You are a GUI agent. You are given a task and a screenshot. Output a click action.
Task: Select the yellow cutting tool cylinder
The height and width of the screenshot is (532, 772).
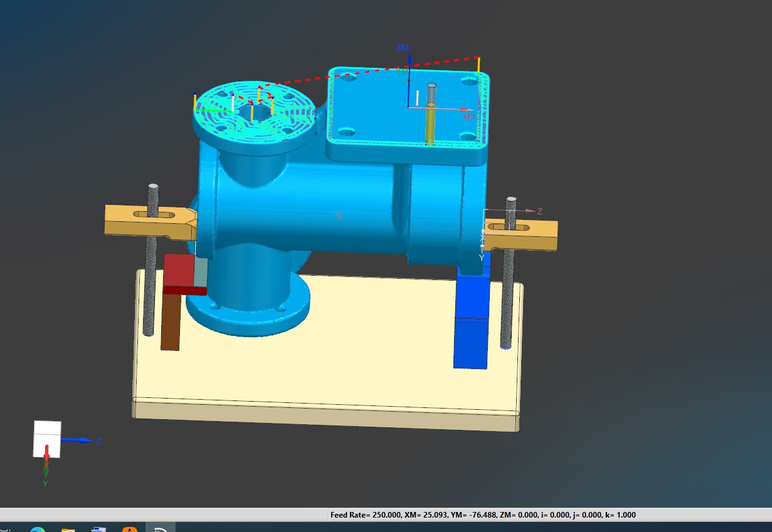point(430,125)
